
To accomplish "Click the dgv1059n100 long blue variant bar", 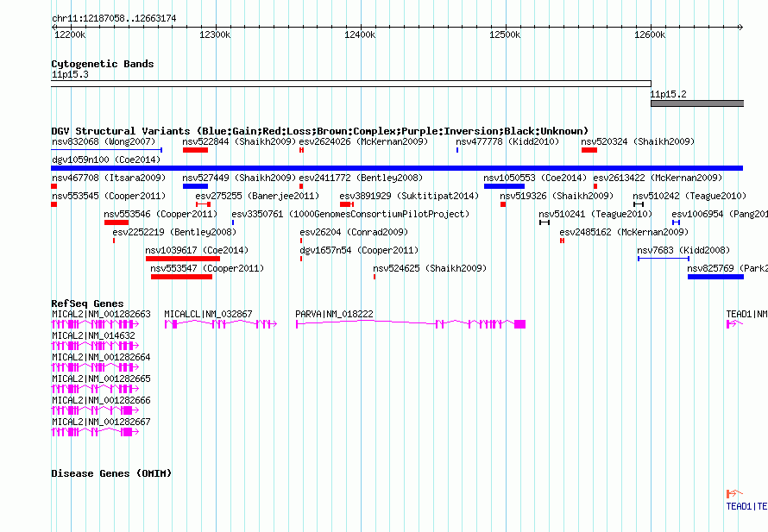I will [x=397, y=168].
